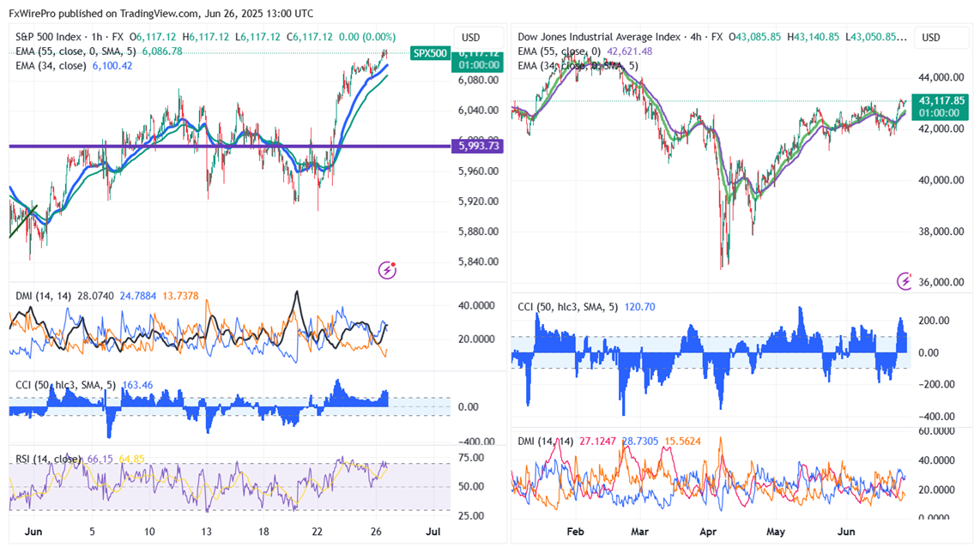Viewport: 980px width, 547px height.
Task: Click the purple 5,993.73 price label
Action: 479,146
